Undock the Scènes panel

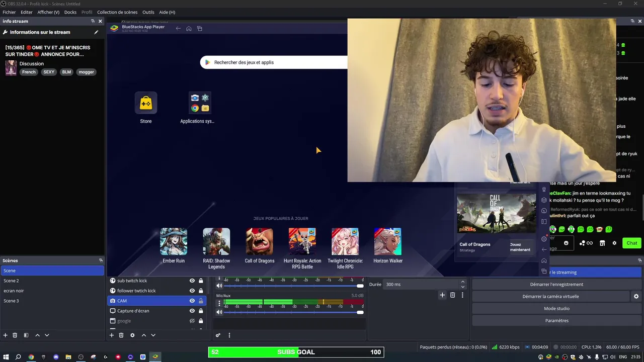[101, 260]
